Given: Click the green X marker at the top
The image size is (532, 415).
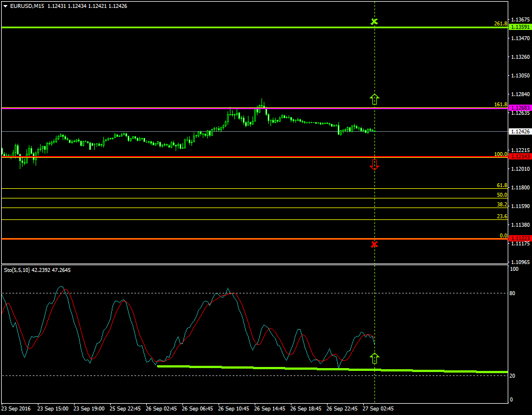Looking at the screenshot, I should (x=374, y=22).
